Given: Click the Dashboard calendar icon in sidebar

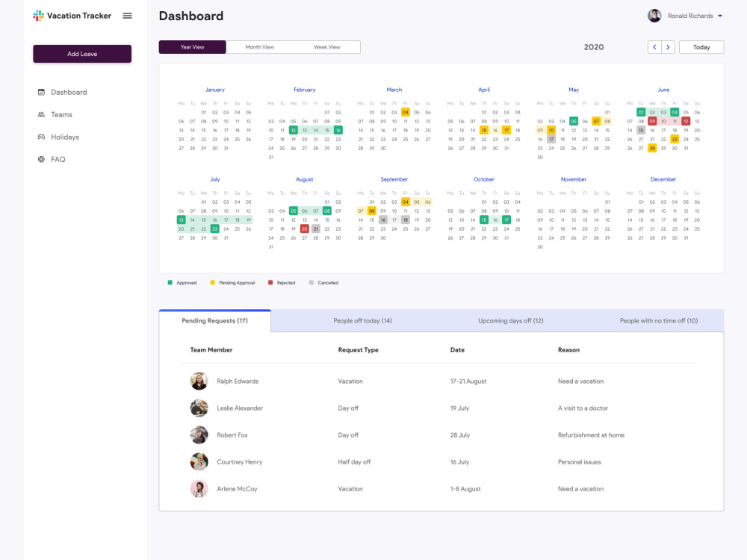Looking at the screenshot, I should (x=41, y=93).
